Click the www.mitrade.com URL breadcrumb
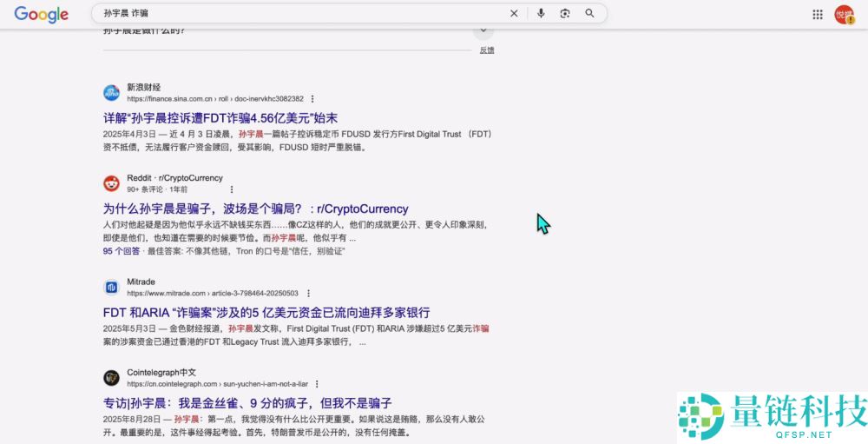This screenshot has width=868, height=444. click(x=213, y=293)
